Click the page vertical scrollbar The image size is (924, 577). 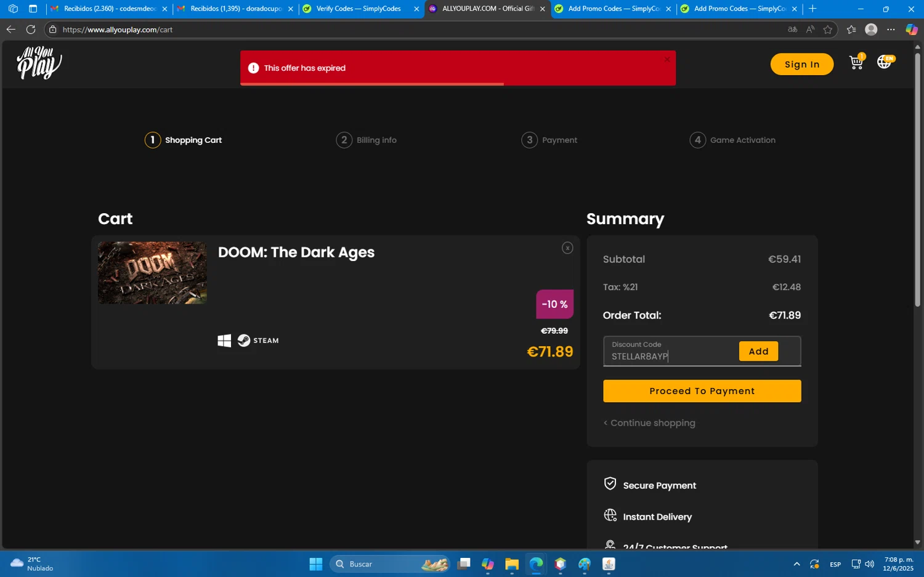[917, 179]
